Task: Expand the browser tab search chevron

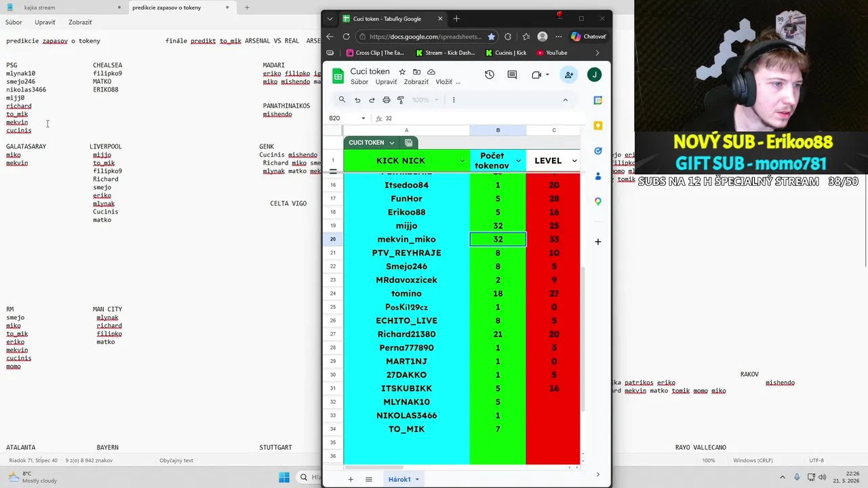Action: [x=330, y=19]
